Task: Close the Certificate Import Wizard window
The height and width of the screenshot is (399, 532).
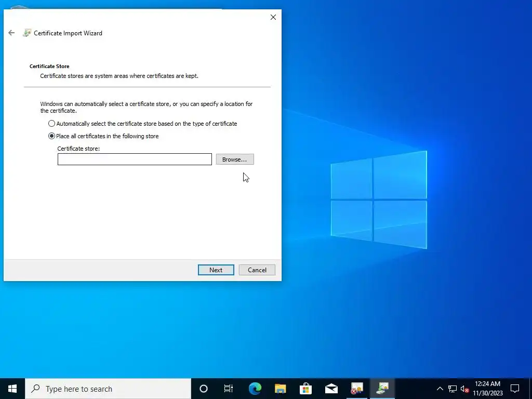Action: tap(273, 17)
